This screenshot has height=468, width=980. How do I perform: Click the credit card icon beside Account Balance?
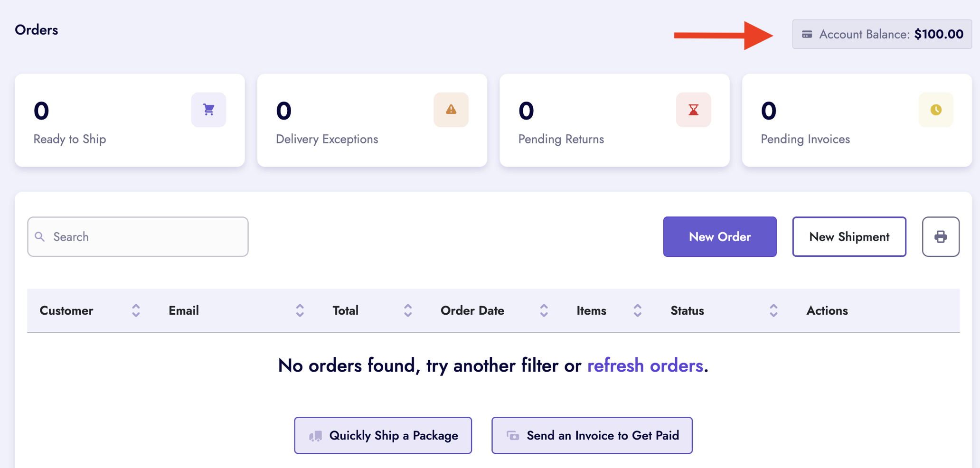[807, 34]
